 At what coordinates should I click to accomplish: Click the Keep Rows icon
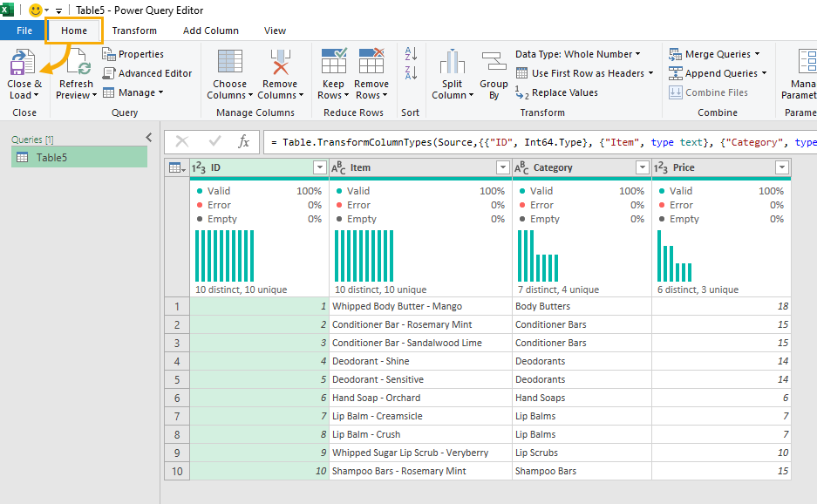333,61
